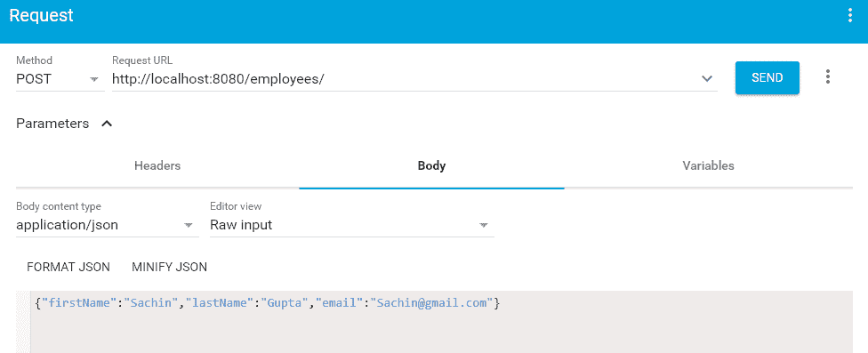Expand the Request URL history chevron

point(707,78)
